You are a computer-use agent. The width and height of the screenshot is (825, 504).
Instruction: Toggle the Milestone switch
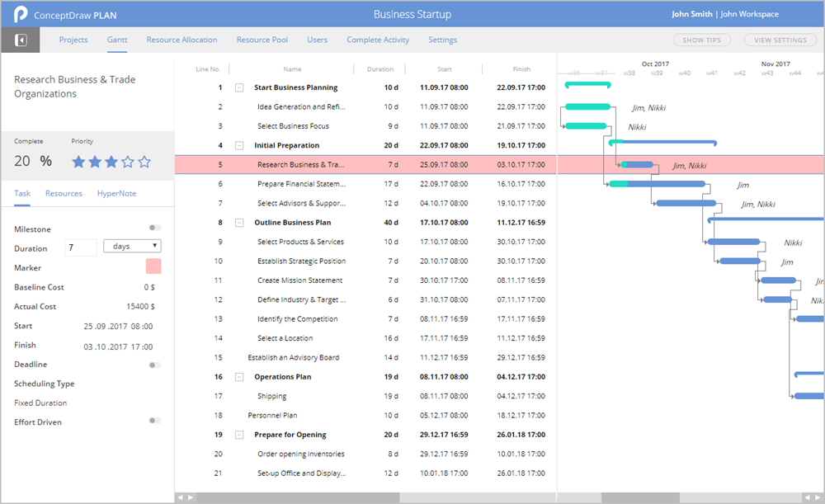pyautogui.click(x=154, y=228)
